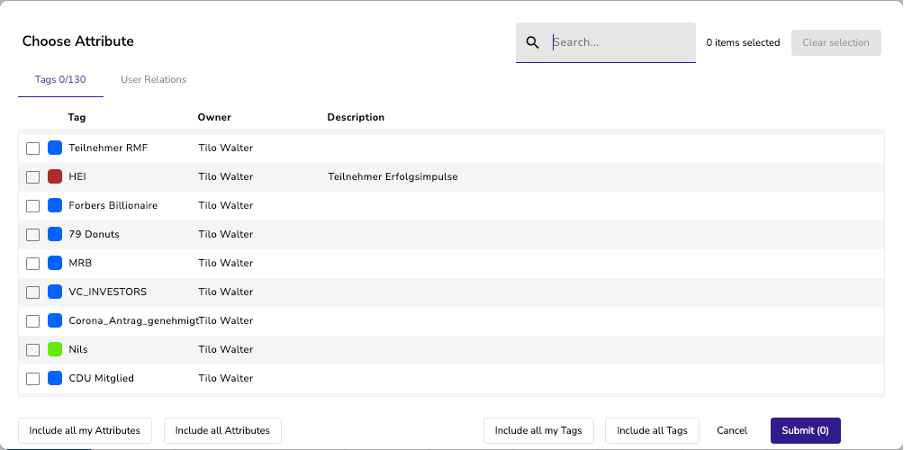The width and height of the screenshot is (904, 450).
Task: Cancel the Choose Attribute dialog
Action: [732, 430]
